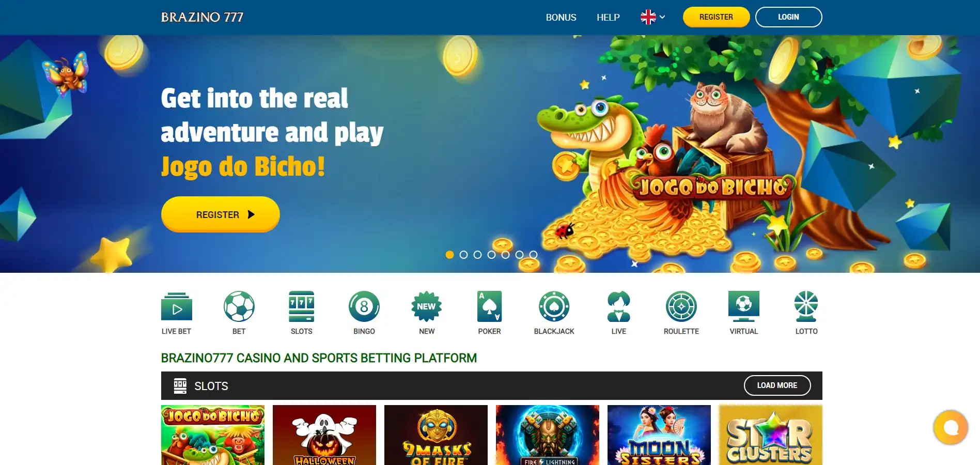
Task: Select the Blackjack chip icon
Action: pyautogui.click(x=554, y=306)
